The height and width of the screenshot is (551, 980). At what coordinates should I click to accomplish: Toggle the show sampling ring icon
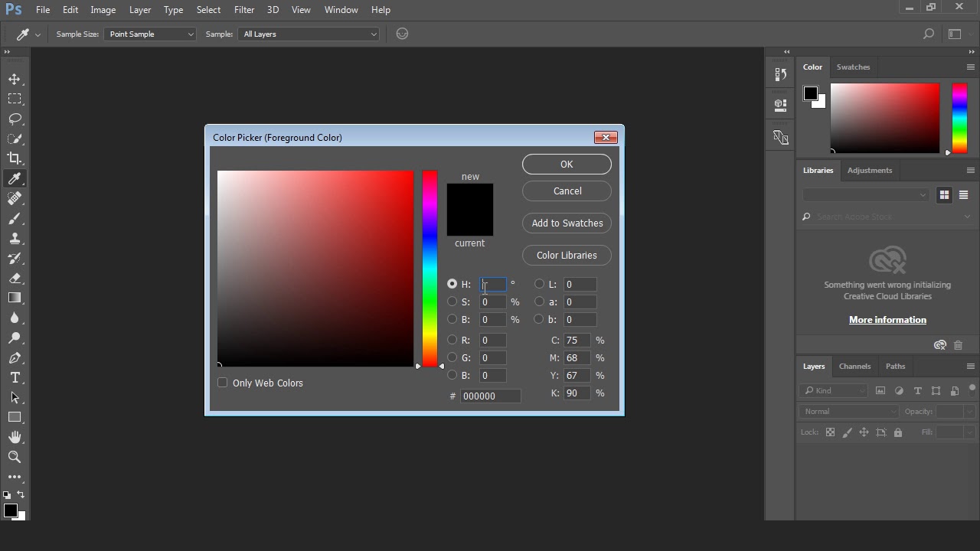pos(402,34)
